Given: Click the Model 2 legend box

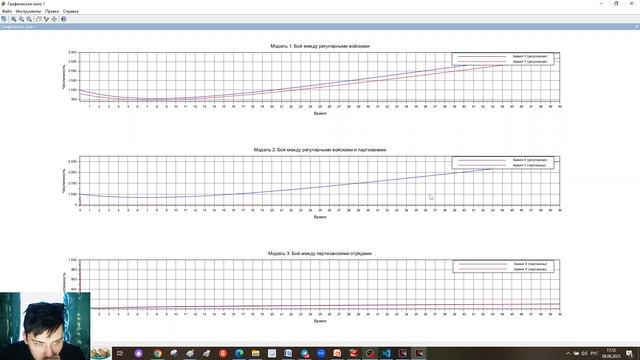Looking at the screenshot, I should tap(503, 162).
